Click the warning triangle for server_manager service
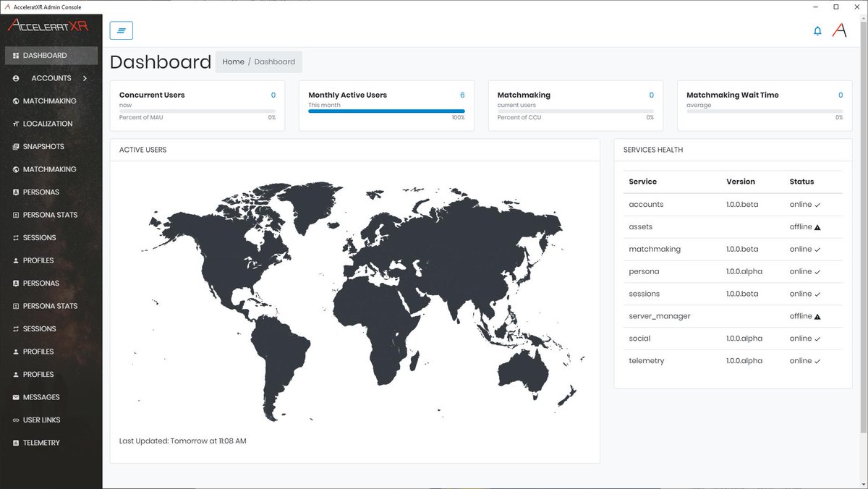The image size is (868, 489). click(817, 317)
